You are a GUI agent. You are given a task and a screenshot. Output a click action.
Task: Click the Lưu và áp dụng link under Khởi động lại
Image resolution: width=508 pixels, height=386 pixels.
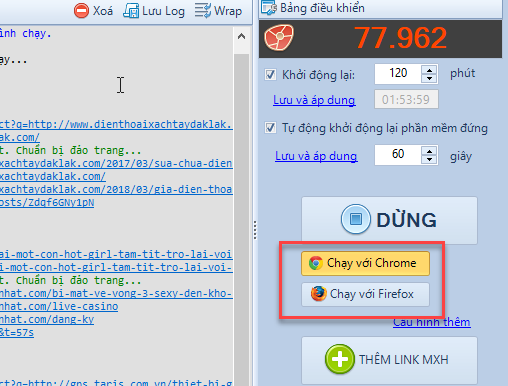[x=314, y=100]
